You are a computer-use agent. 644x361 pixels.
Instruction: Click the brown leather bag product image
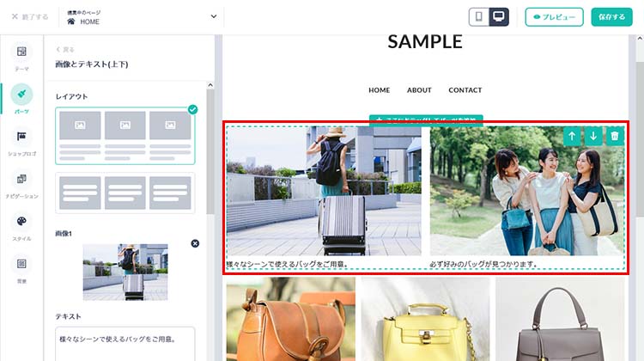(291, 319)
